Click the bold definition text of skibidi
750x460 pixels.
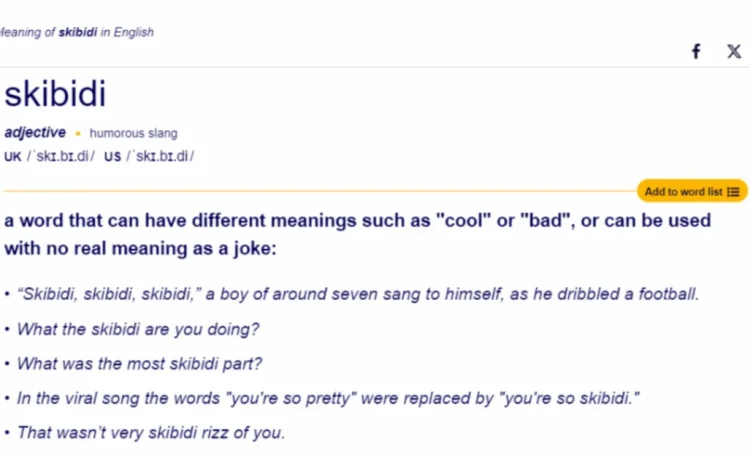(x=357, y=234)
